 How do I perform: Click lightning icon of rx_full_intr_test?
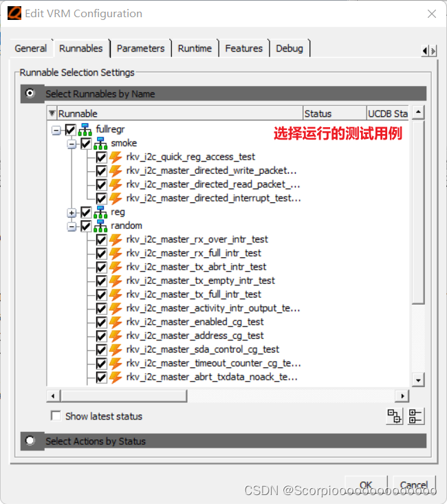(x=116, y=254)
